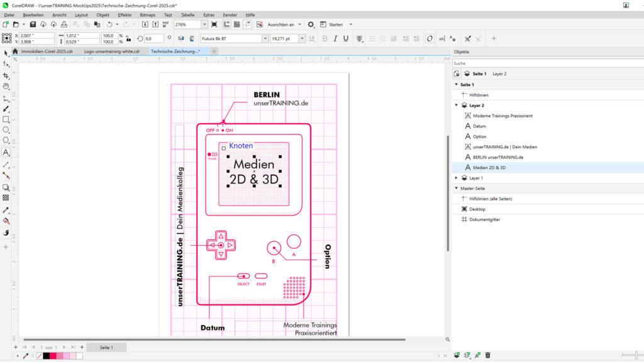Toggle the variable fonts O button

[x=430, y=38]
